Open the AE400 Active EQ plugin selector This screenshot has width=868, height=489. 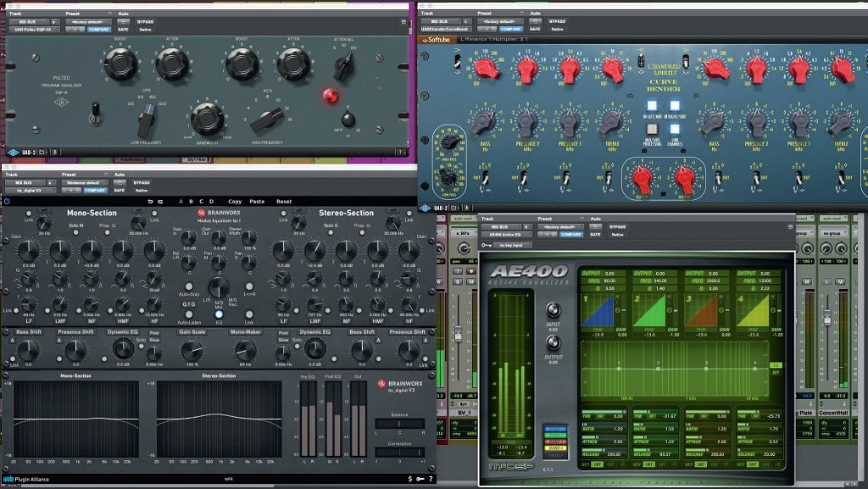pos(507,235)
